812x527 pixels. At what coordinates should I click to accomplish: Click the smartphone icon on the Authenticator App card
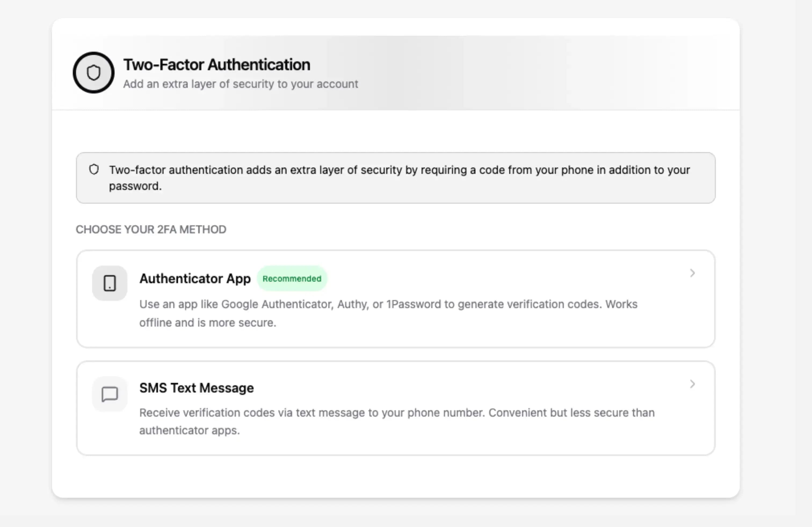pos(110,283)
